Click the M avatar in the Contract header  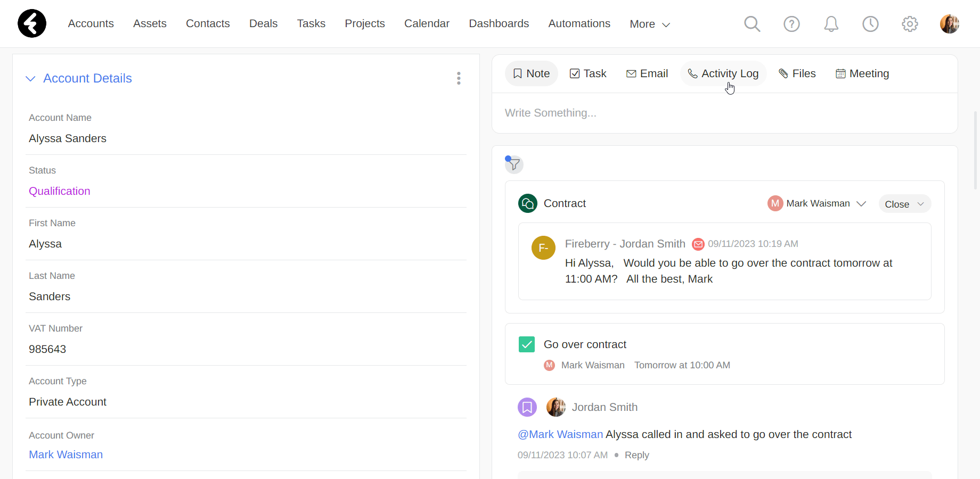tap(775, 203)
